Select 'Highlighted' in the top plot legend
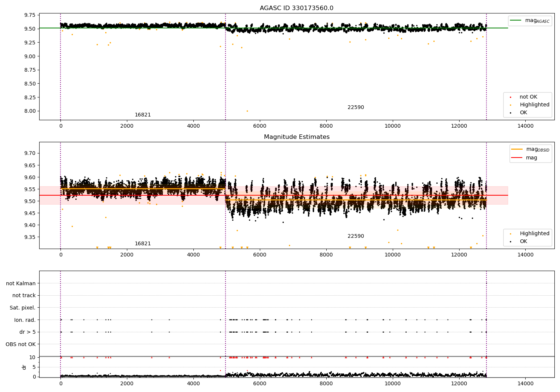This screenshot has width=560, height=392. coord(535,105)
